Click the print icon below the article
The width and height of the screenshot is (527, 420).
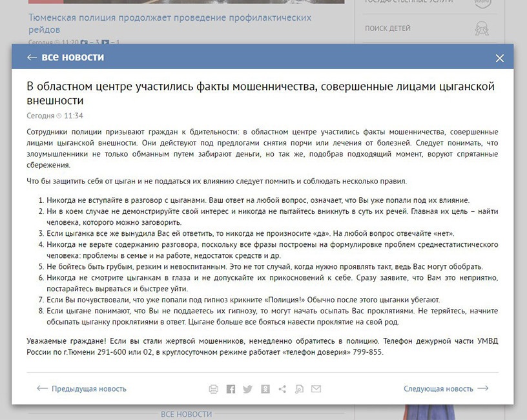tap(213, 388)
